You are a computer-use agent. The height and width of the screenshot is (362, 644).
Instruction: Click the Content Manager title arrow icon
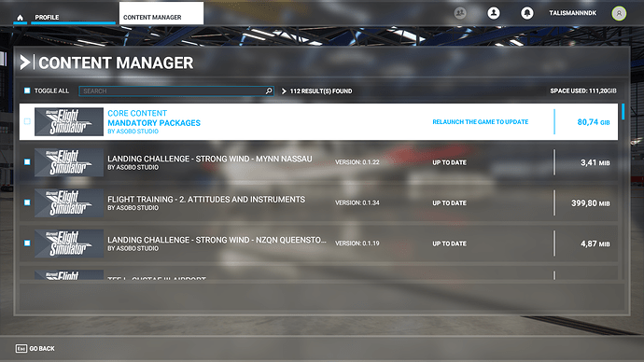coord(25,63)
